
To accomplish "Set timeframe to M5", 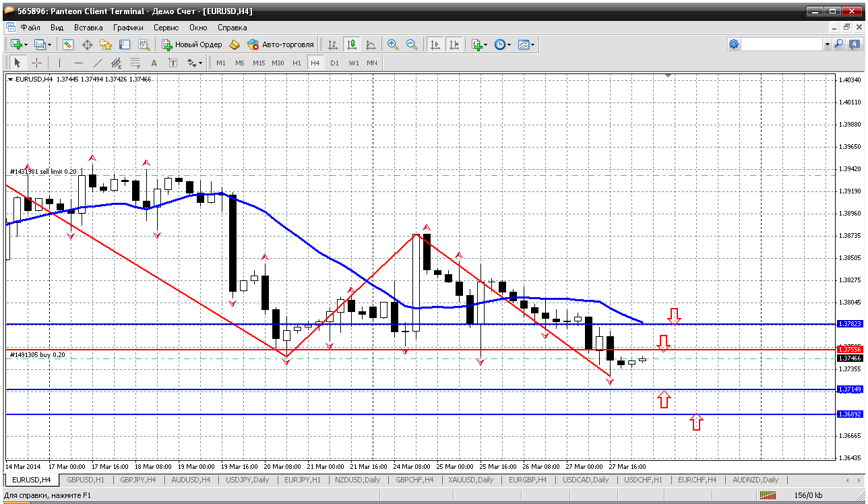I will pyautogui.click(x=240, y=63).
